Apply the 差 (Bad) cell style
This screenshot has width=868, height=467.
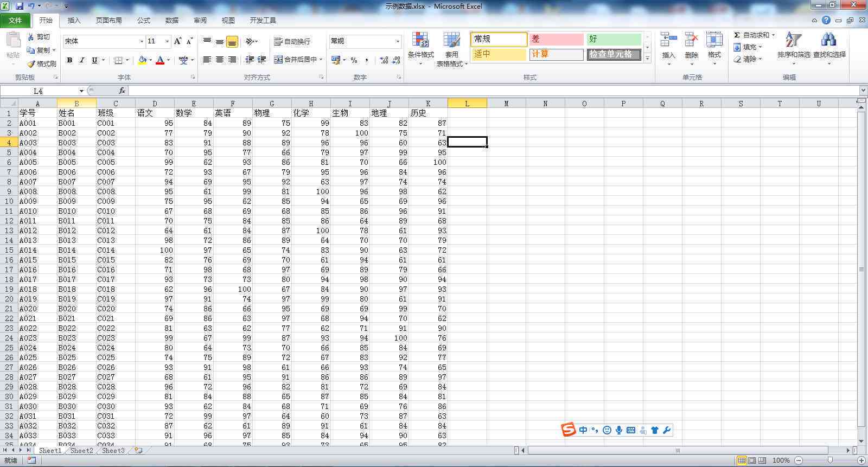(556, 39)
